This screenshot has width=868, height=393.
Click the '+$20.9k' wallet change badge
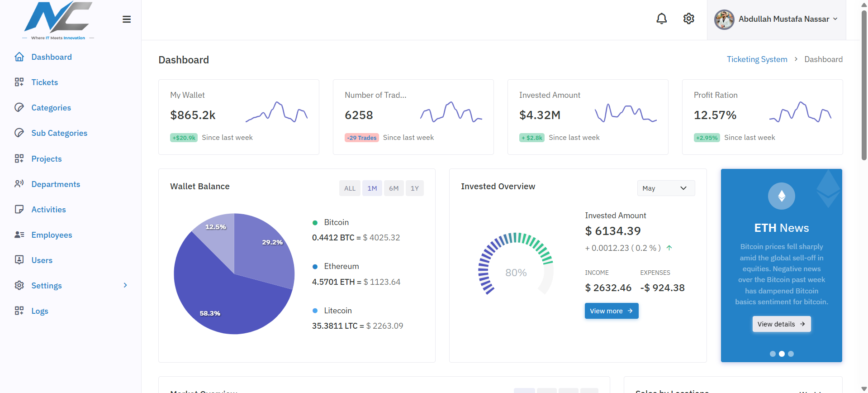tap(184, 138)
